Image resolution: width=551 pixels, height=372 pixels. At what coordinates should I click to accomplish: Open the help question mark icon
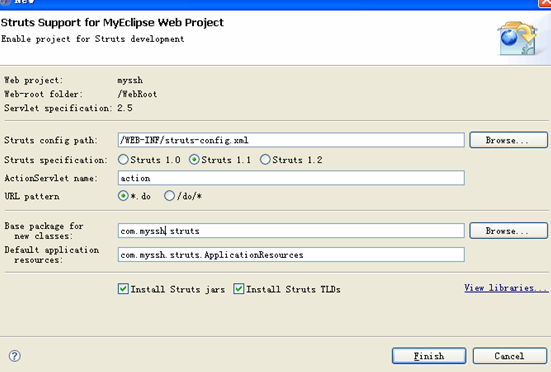[14, 356]
